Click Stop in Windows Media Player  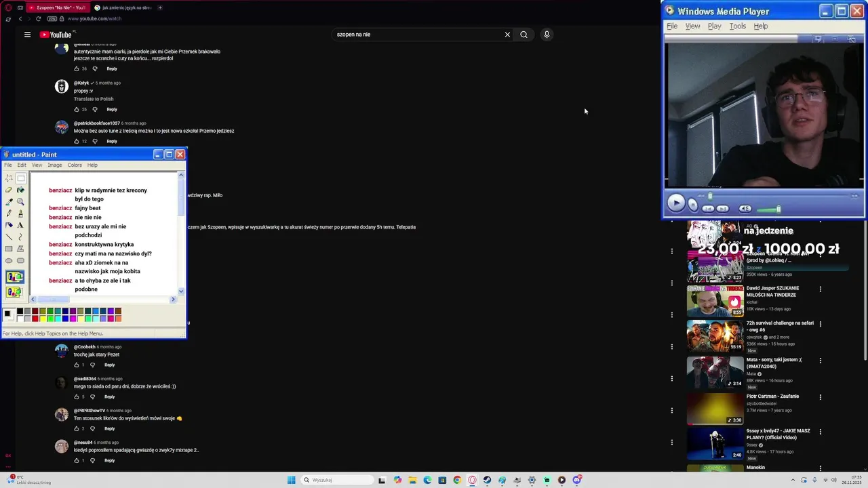click(x=692, y=204)
